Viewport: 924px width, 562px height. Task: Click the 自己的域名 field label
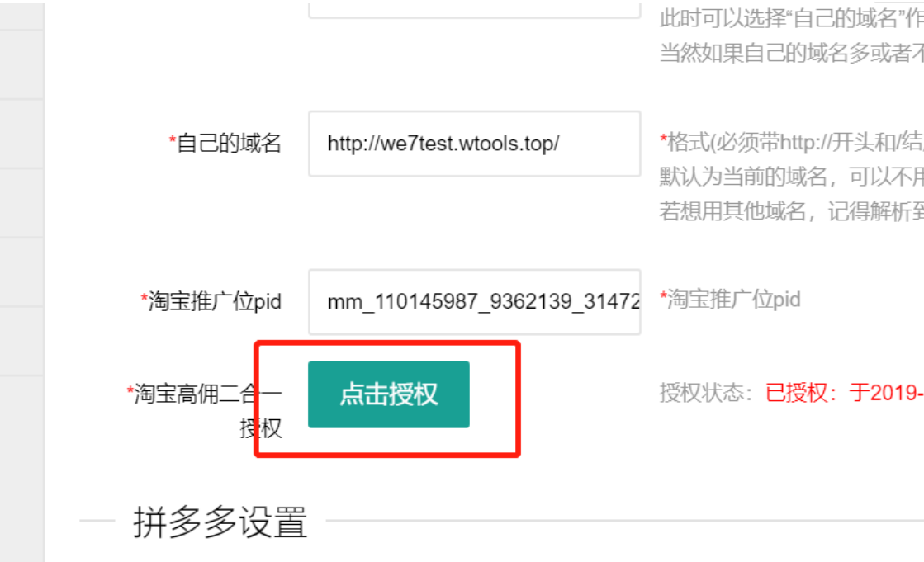(230, 143)
